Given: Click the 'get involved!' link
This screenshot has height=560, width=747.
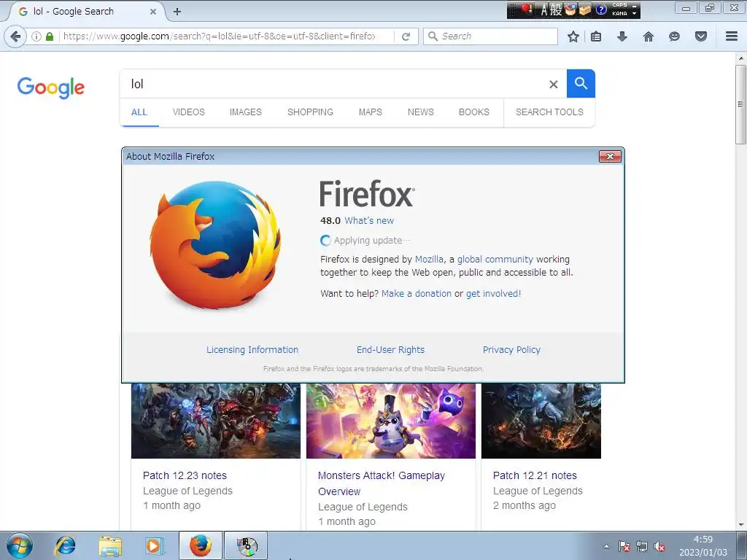Looking at the screenshot, I should [x=494, y=294].
